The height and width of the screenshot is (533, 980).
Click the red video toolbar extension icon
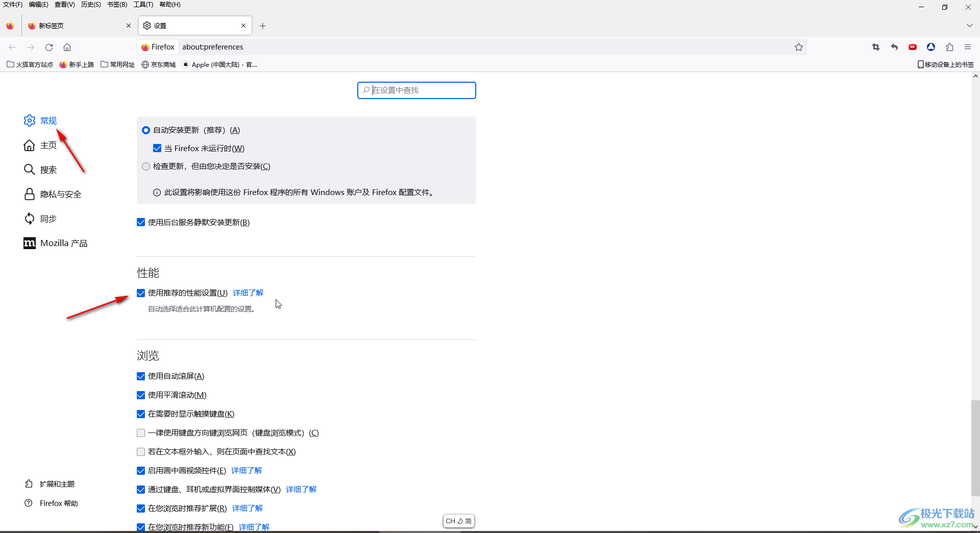[x=913, y=47]
